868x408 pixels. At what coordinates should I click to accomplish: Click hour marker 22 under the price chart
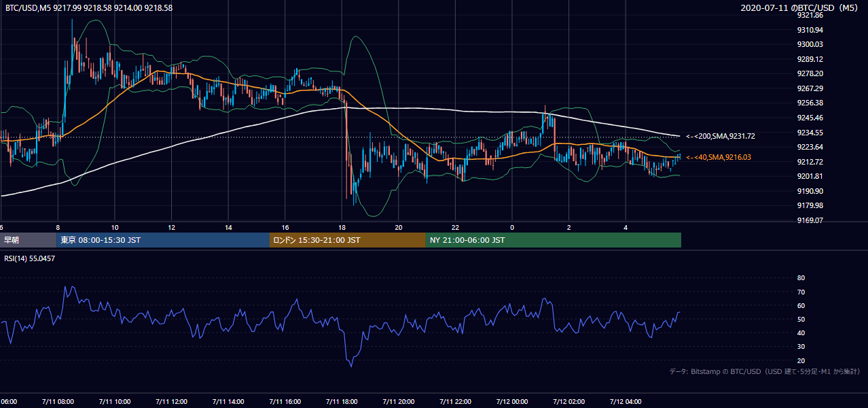(x=455, y=227)
